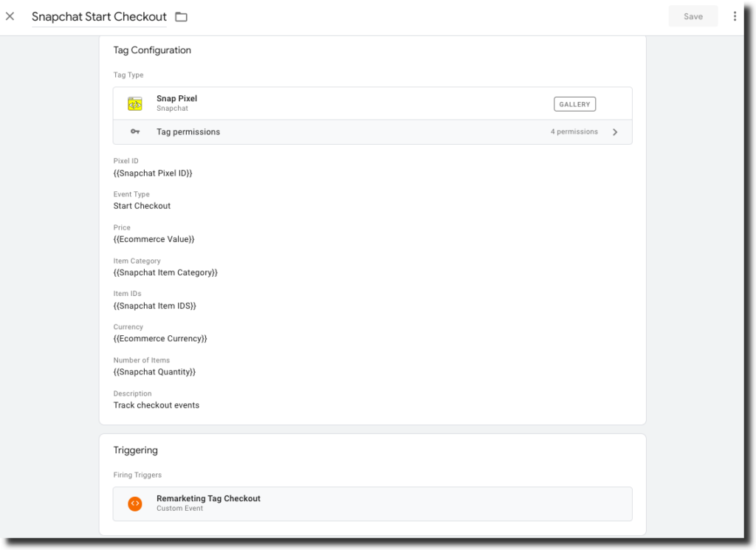
Task: Click the 4 permissions text
Action: (574, 132)
